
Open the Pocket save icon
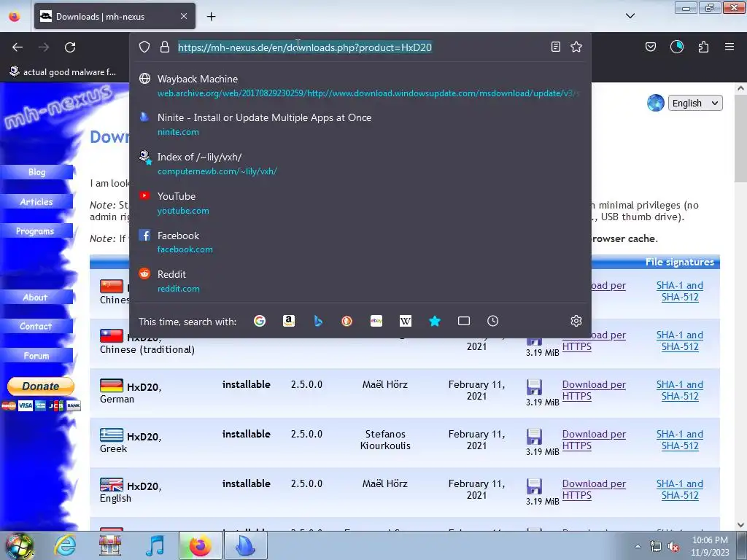click(650, 47)
